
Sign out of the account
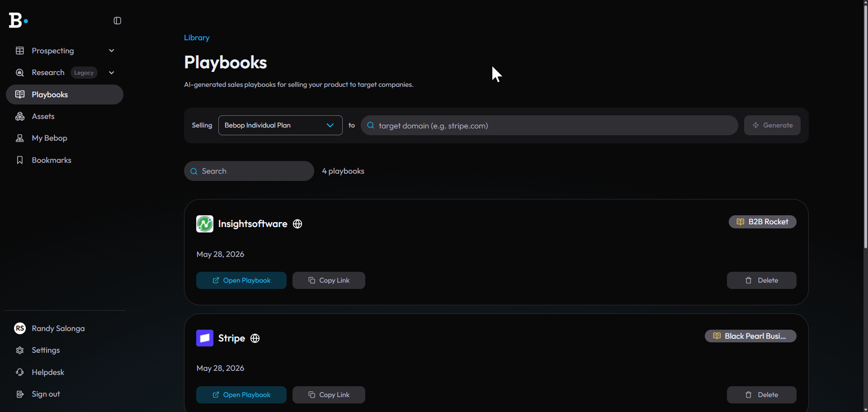coord(65,394)
